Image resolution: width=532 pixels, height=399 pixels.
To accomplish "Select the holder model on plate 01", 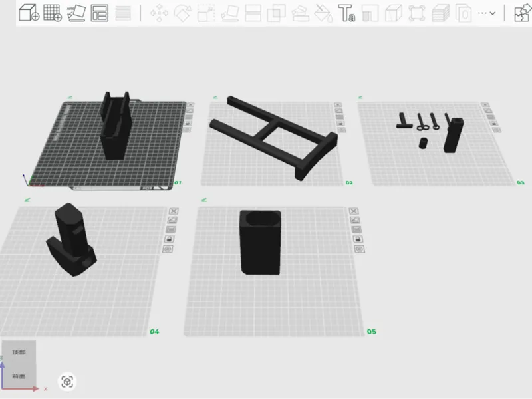I will coord(116,125).
